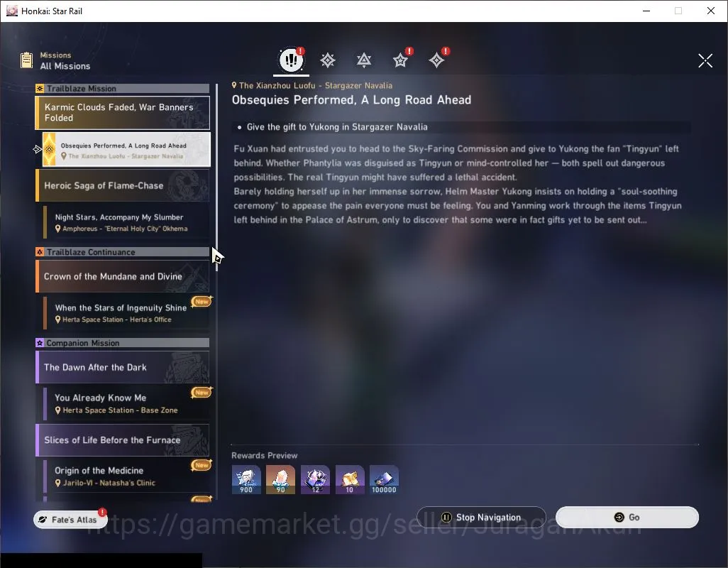Screen dimensions: 728x568
Task: Close the Missions panel with the X icon
Action: [705, 60]
